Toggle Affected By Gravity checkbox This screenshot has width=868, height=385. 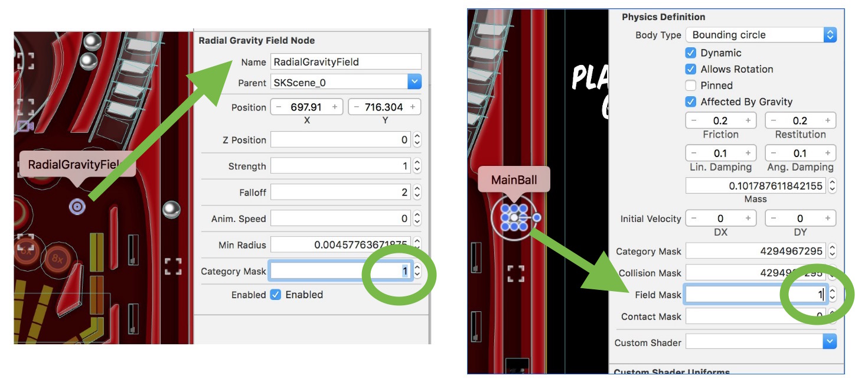coord(690,102)
